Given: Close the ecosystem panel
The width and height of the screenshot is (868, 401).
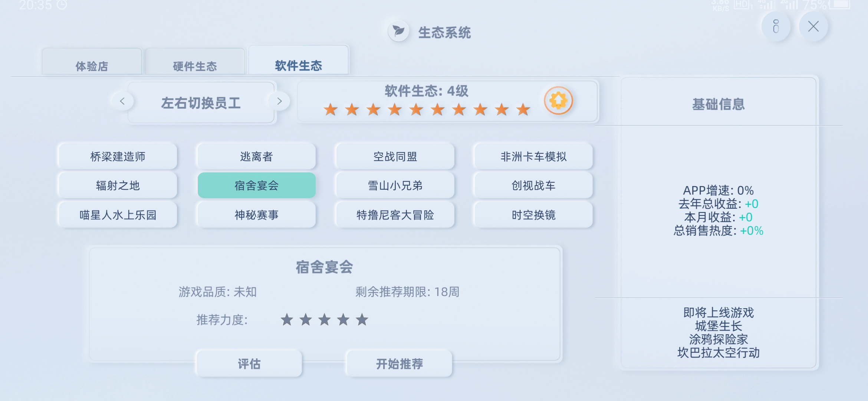Looking at the screenshot, I should click(x=813, y=26).
